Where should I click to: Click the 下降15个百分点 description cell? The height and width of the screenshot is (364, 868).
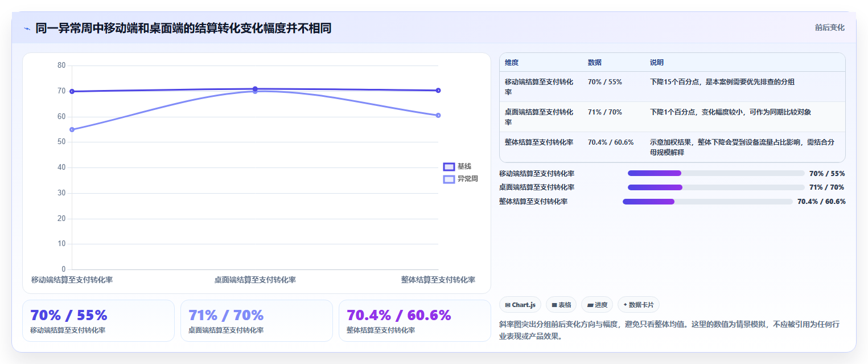[x=745, y=87]
